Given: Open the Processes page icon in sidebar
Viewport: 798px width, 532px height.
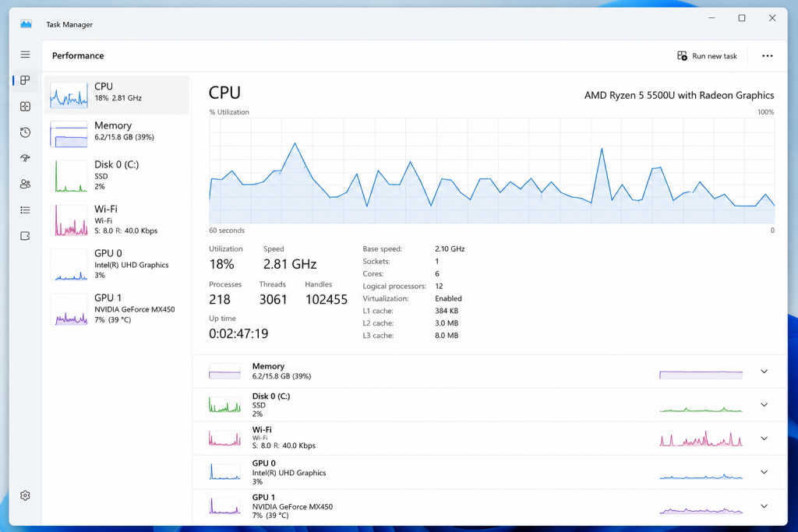Looking at the screenshot, I should (x=25, y=106).
